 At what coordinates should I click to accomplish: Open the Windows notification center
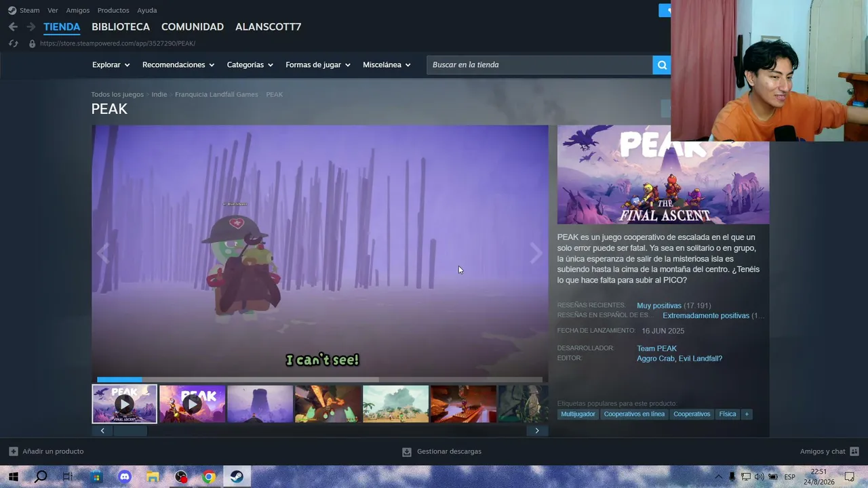click(850, 476)
